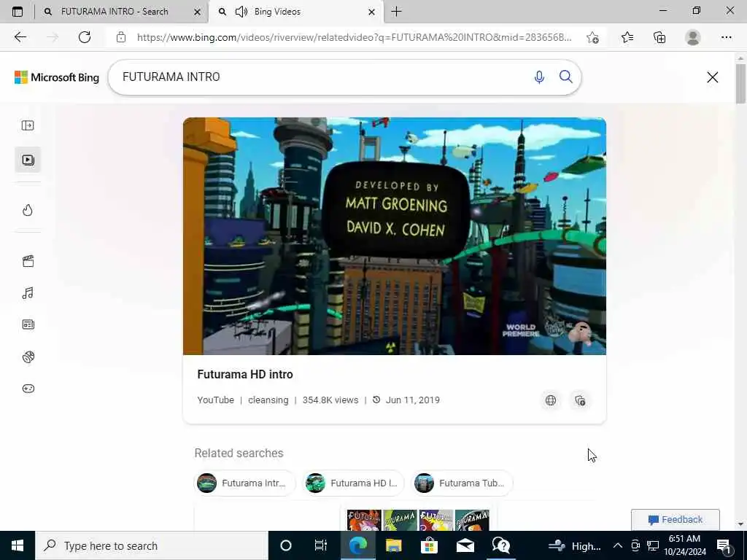Click the address bar URL
The width and height of the screenshot is (747, 560).
point(354,37)
